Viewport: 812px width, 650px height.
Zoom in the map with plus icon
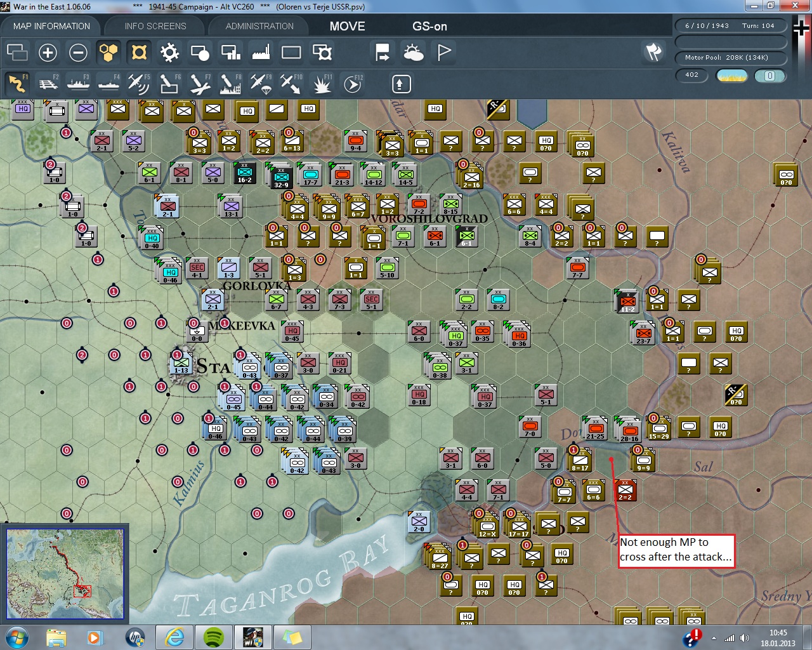pyautogui.click(x=48, y=52)
